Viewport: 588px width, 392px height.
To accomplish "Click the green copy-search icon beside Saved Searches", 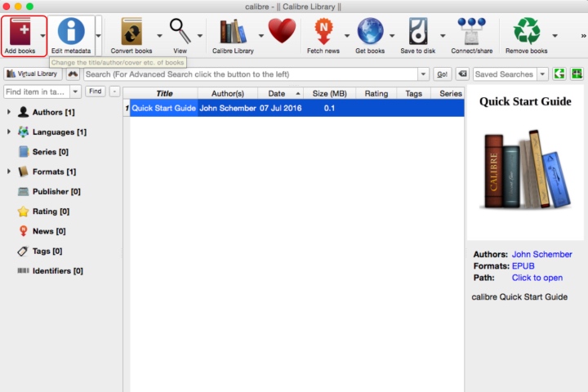I will [x=559, y=73].
